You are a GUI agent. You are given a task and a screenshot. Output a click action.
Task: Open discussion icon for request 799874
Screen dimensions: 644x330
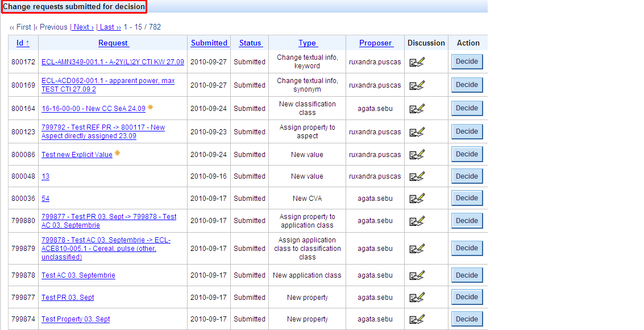tap(417, 319)
